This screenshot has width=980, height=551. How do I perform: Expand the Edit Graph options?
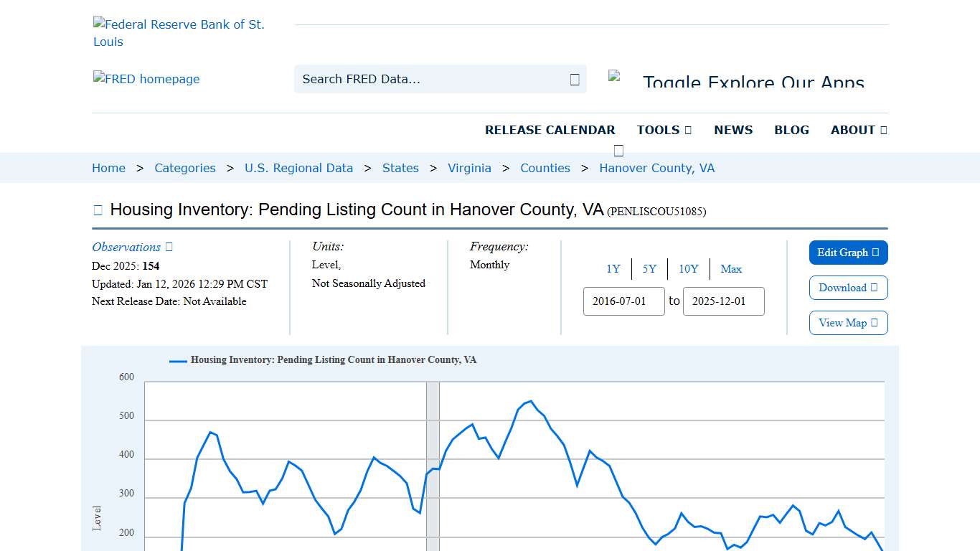(x=848, y=253)
